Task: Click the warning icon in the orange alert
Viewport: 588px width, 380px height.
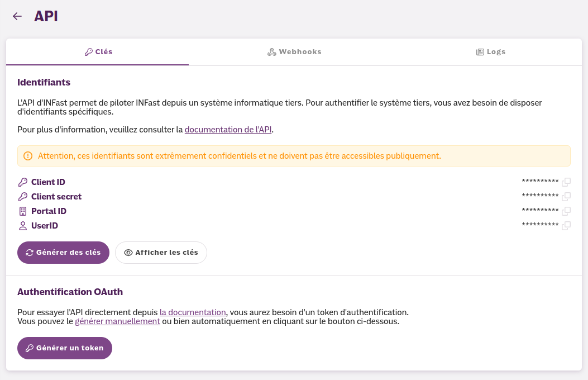Action: [x=28, y=156]
